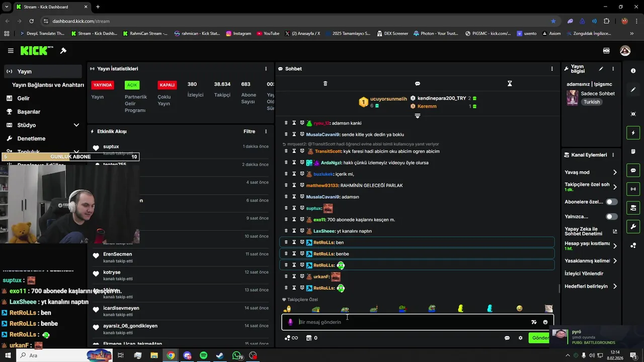Click the yellow duck emote in emote bar
Screen dimensions: 644x362
pos(461,309)
